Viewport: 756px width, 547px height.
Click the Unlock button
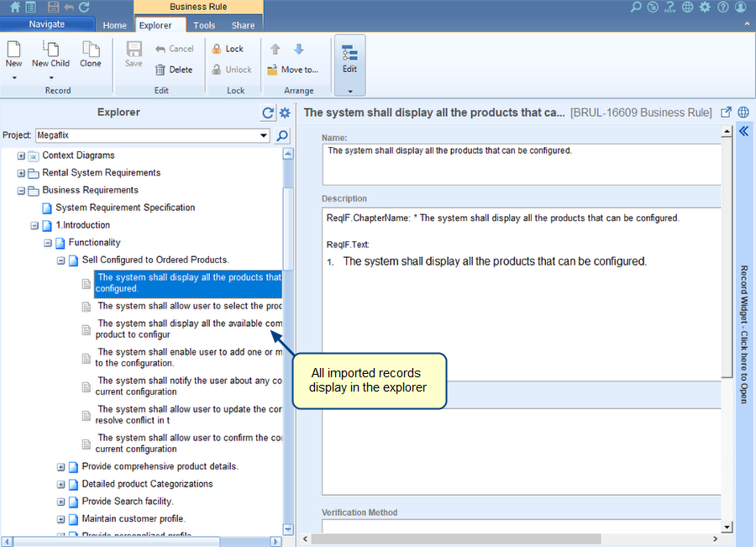pyautogui.click(x=232, y=70)
